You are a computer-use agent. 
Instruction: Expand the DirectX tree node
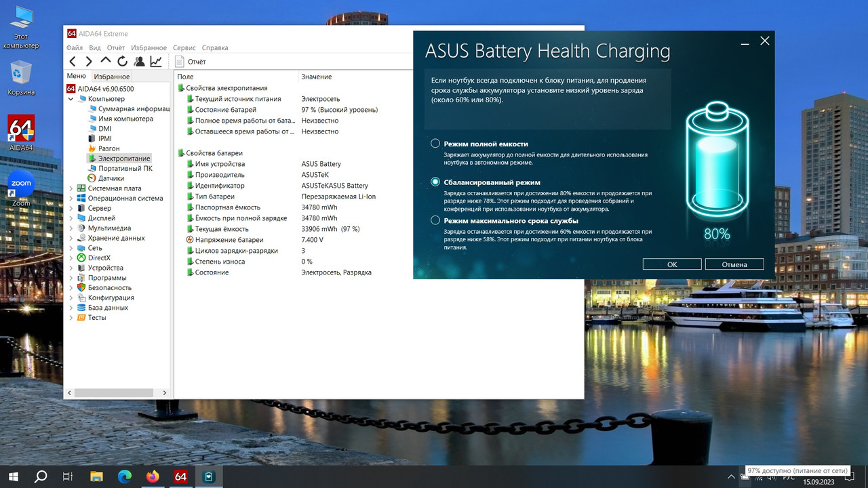click(x=71, y=258)
